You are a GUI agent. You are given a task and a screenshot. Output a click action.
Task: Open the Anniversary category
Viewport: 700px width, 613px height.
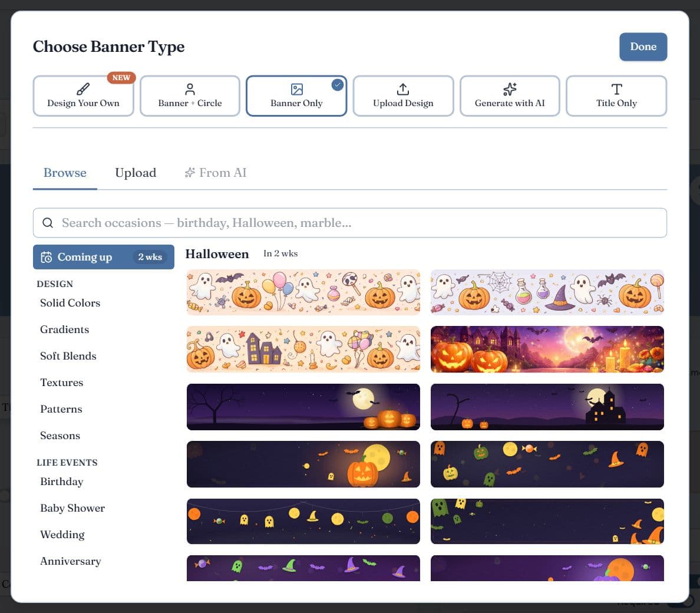(x=71, y=561)
